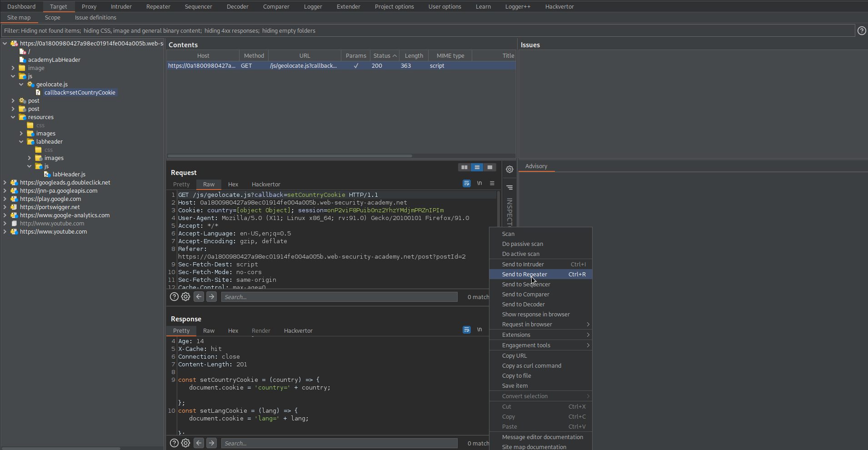Sort contents by the MIME type column
The width and height of the screenshot is (868, 450).
click(x=450, y=55)
